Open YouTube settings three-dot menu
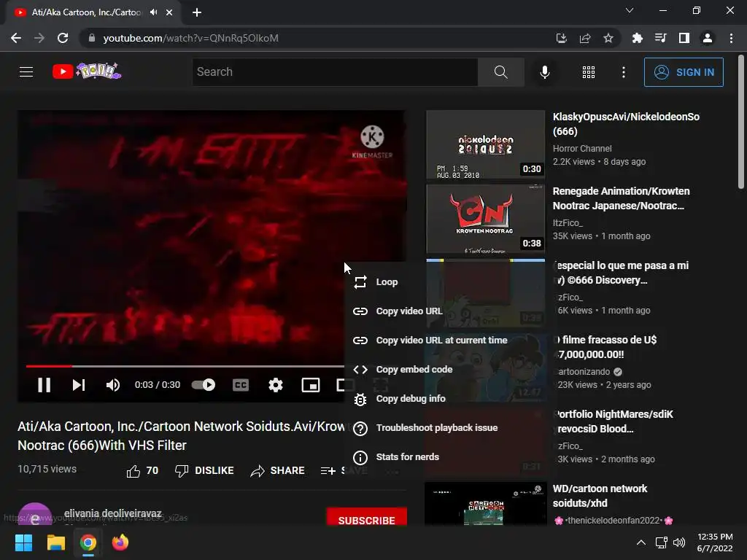Screen dimensions: 747x560 pyautogui.click(x=623, y=72)
